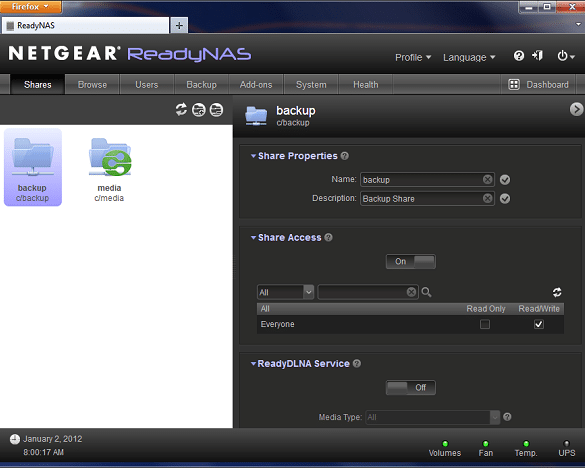Image resolution: width=585 pixels, height=468 pixels.
Task: Click the second globe share toolbar icon
Action: (199, 110)
